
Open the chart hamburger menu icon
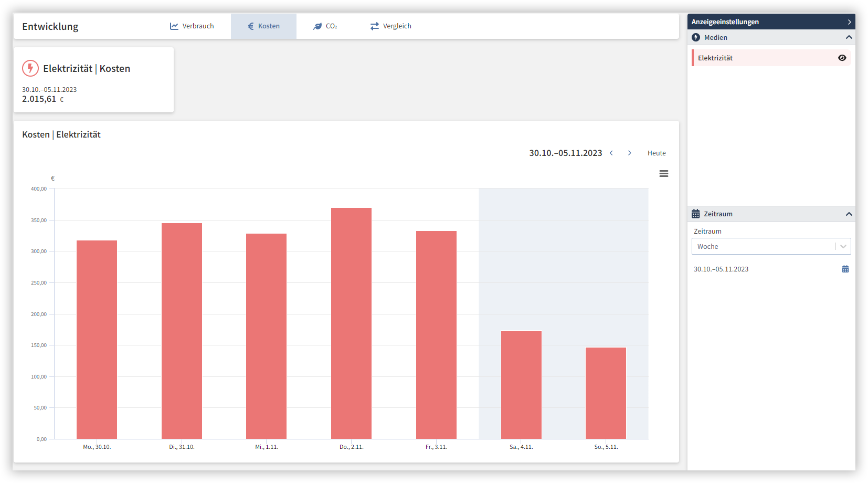663,174
